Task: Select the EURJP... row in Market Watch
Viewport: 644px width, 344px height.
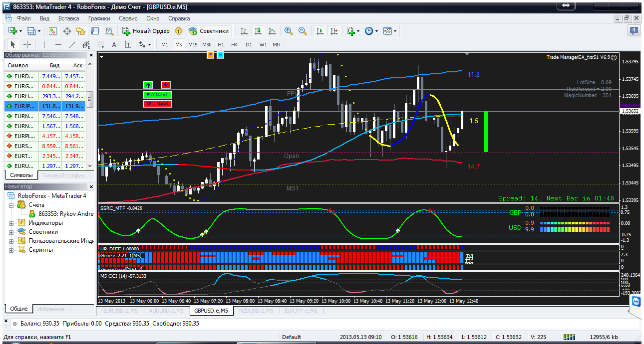Action: pos(45,106)
